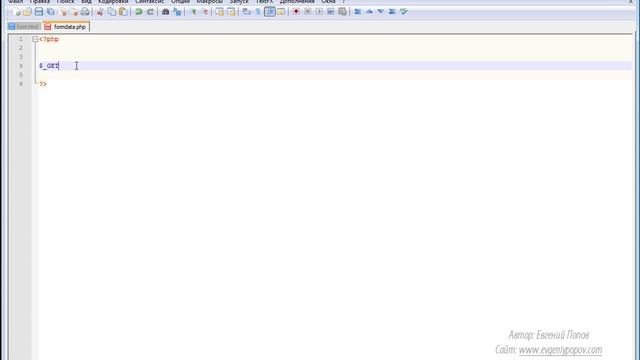The image size is (640, 360).
Task: Click line number 5 in the gutter
Action: coord(21,75)
